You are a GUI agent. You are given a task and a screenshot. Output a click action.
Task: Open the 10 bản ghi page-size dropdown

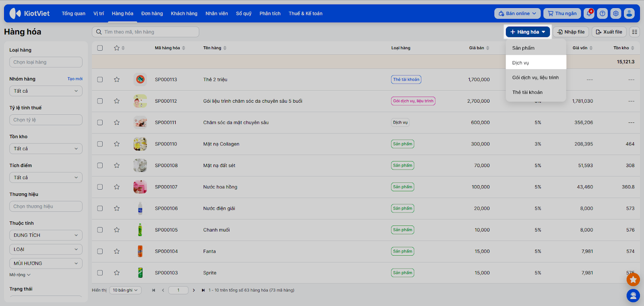coord(125,290)
